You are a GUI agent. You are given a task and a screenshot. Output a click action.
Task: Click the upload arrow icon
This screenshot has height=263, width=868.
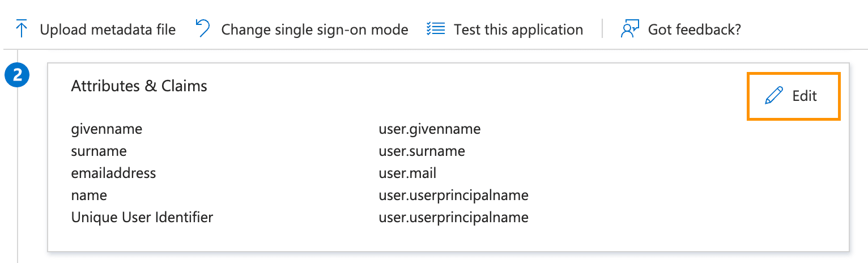(22, 29)
